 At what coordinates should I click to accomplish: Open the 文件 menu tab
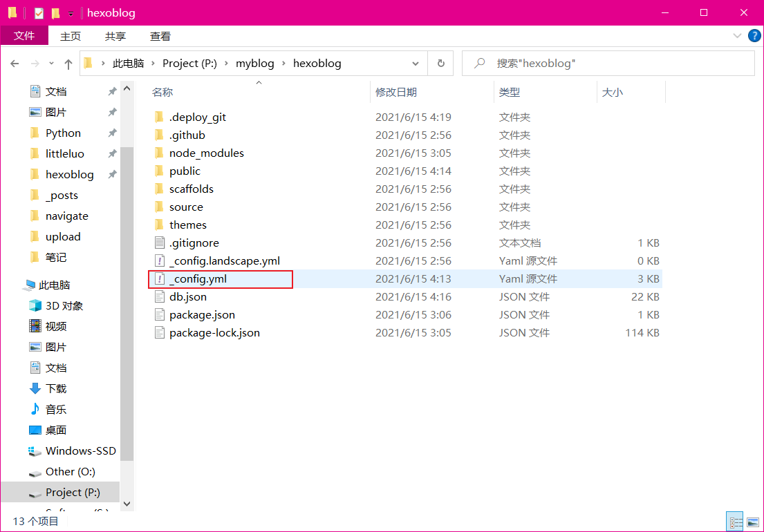(24, 36)
